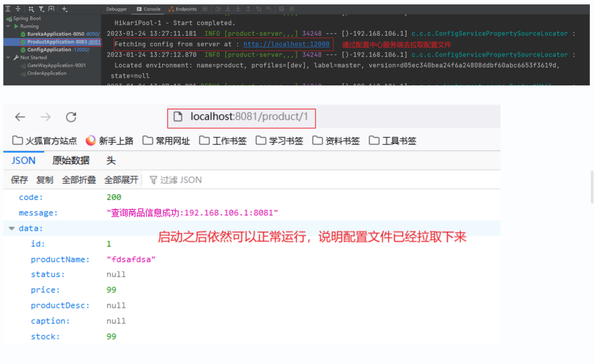Image resolution: width=595 pixels, height=364 pixels.
Task: Click the 保存 save button
Action: click(x=19, y=180)
